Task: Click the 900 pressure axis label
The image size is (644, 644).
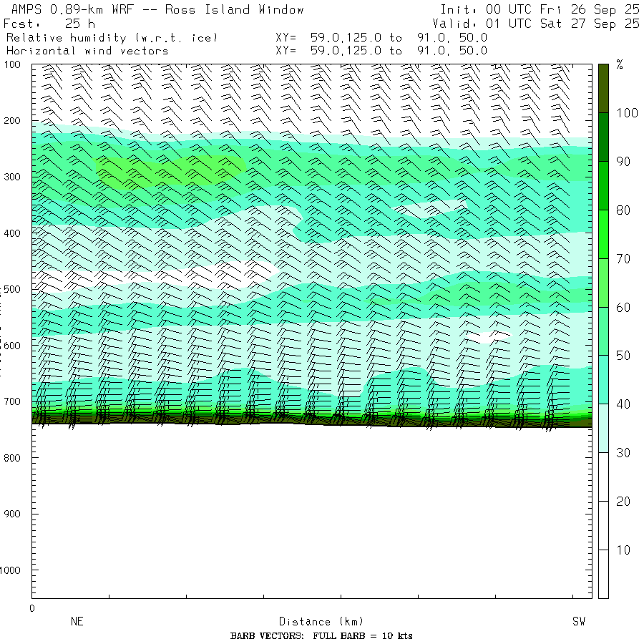Action: coord(12,514)
